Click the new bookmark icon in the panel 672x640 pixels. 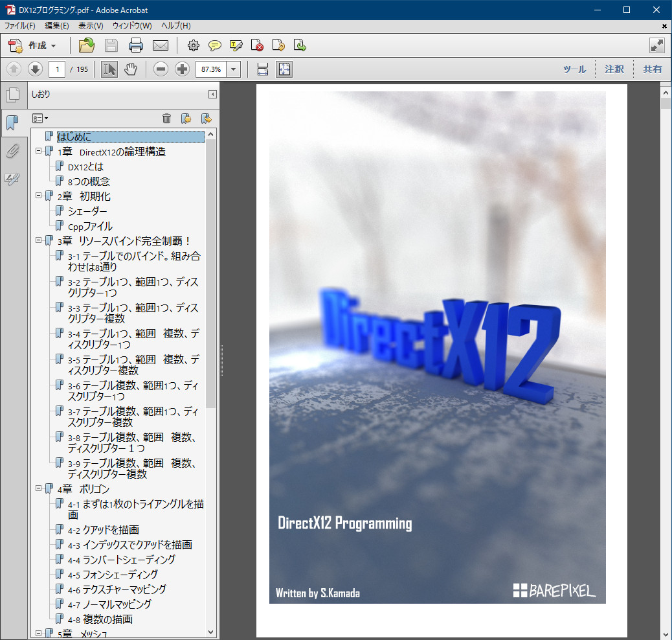pos(186,119)
